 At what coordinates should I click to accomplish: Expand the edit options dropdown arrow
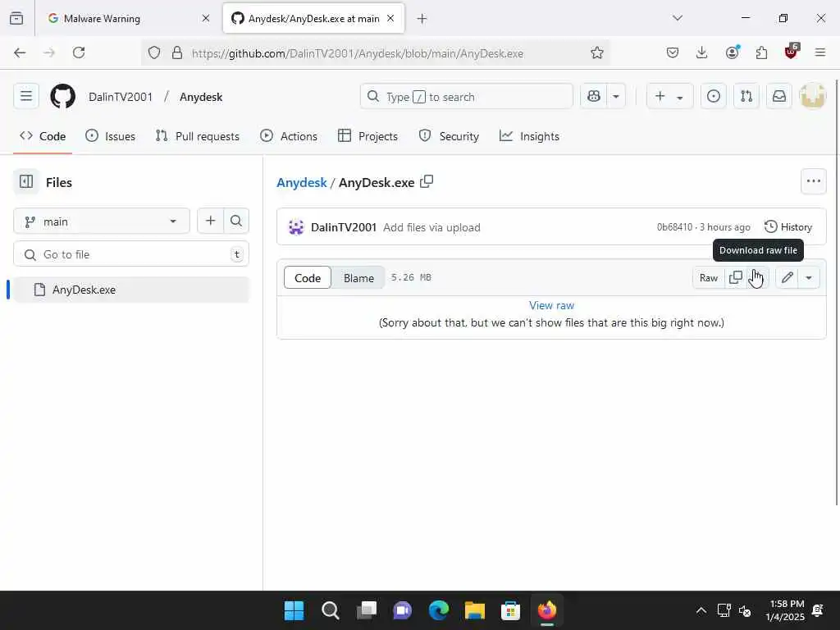[809, 277]
